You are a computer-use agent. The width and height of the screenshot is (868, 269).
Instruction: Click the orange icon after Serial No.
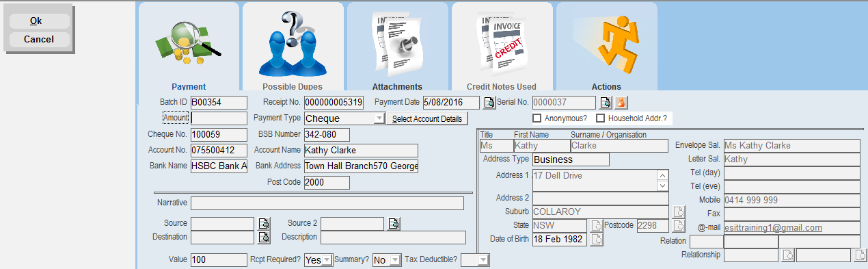point(621,103)
